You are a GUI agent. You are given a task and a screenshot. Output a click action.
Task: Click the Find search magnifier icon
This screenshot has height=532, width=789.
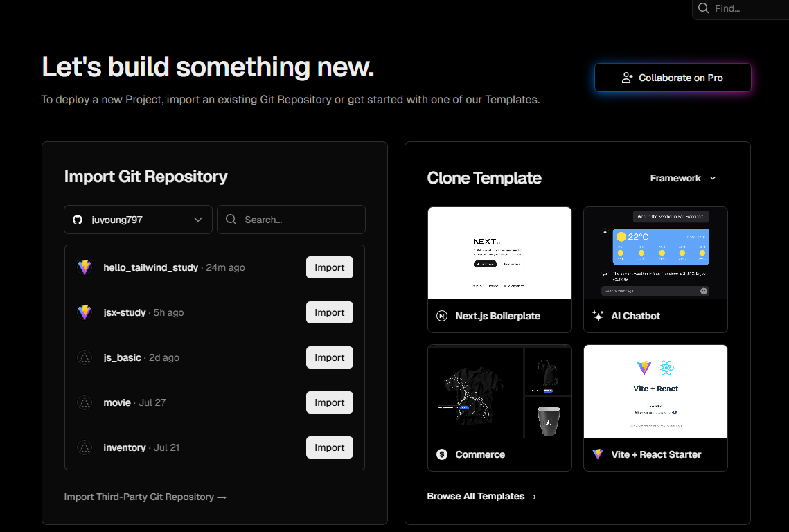(704, 8)
